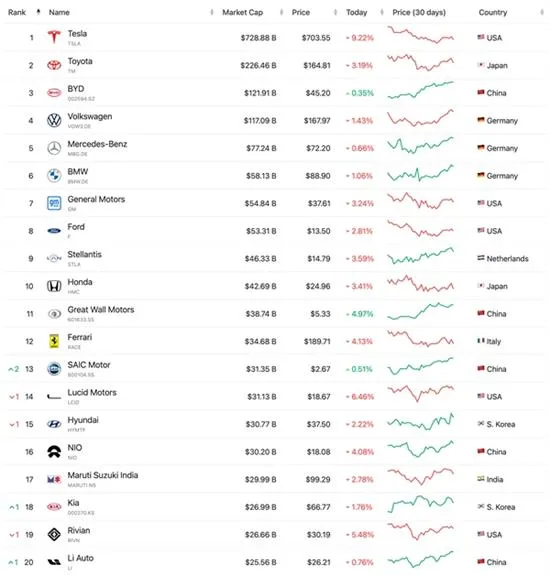Click the BMW roundel logo
The image size is (550, 575).
tap(54, 176)
